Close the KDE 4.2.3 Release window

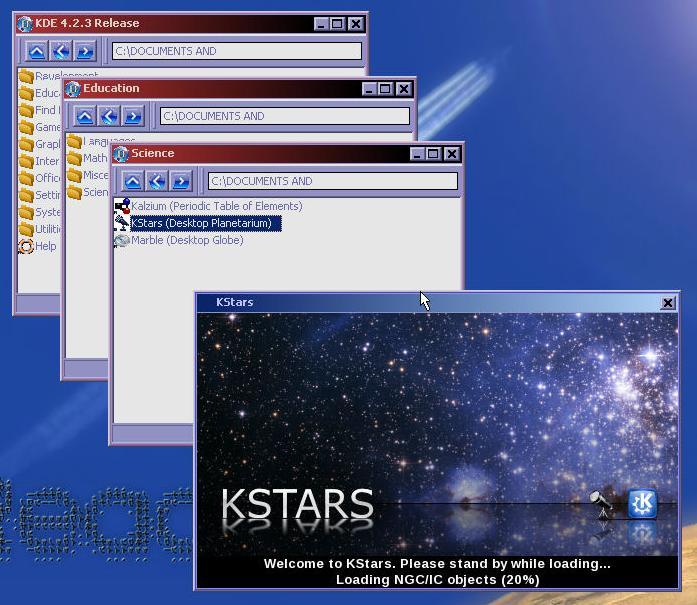(x=356, y=24)
